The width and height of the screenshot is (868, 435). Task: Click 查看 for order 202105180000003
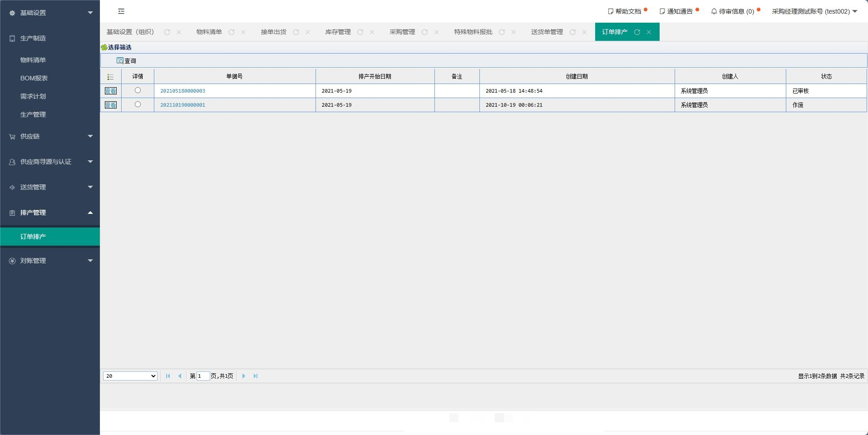coord(111,91)
